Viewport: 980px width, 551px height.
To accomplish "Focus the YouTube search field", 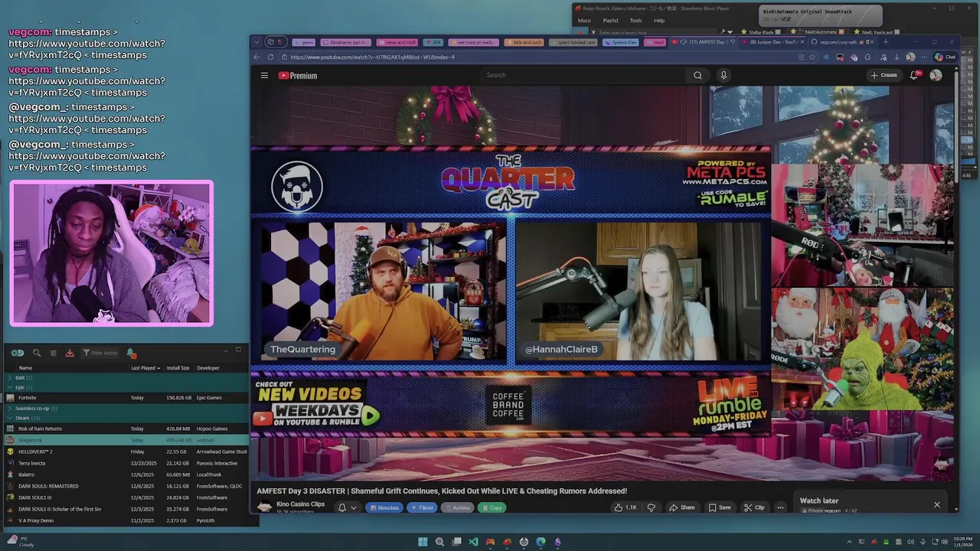I will [x=584, y=75].
